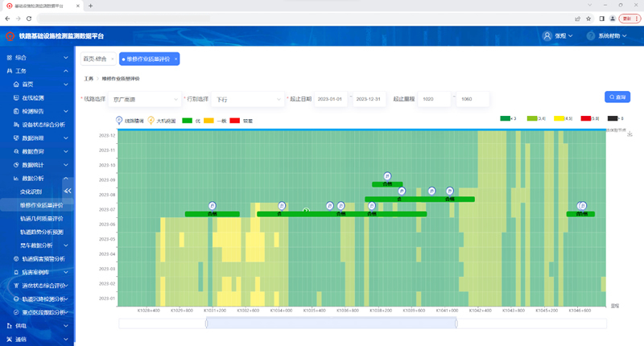
Task: Click the chart's horizontal zoom slider bar
Action: point(331,323)
